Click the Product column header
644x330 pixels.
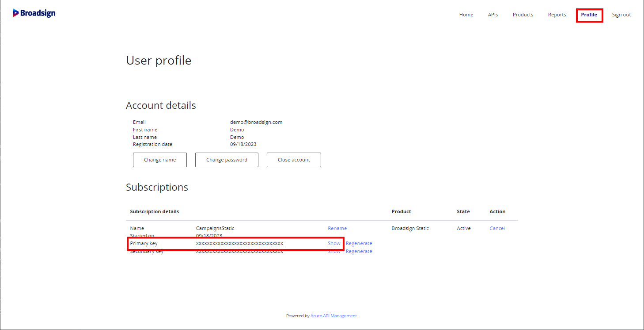pos(402,211)
